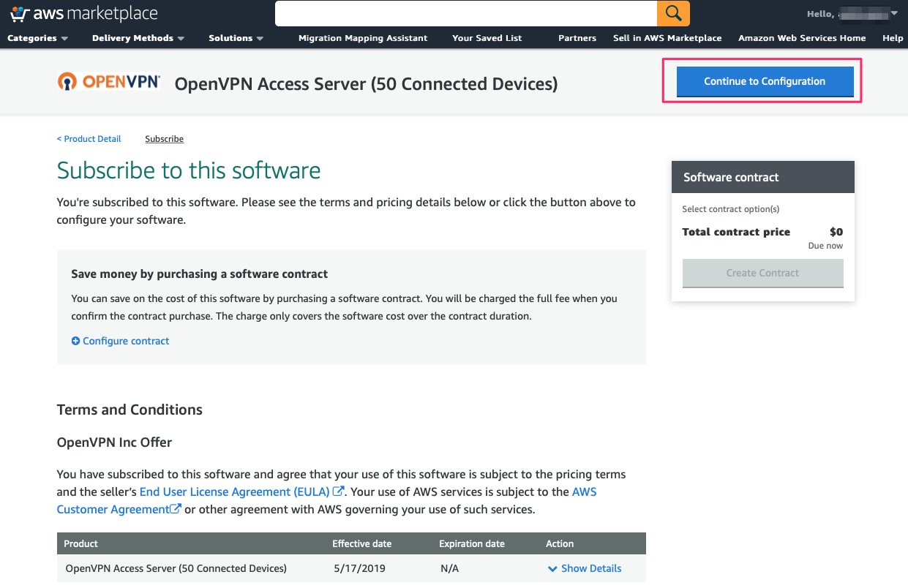
Task: Open Migration Mapping Assistant
Action: pyautogui.click(x=363, y=38)
